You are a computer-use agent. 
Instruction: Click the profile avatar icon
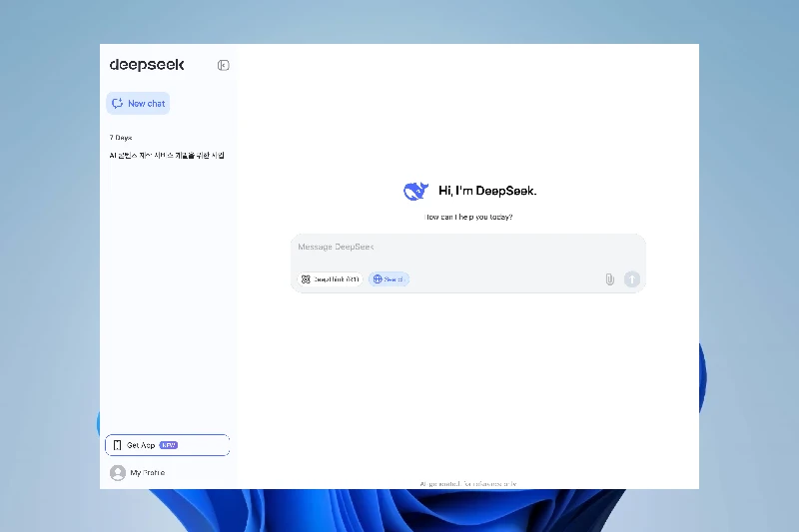coord(118,473)
